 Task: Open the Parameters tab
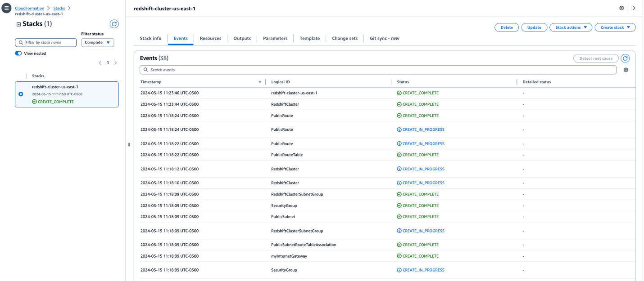click(275, 38)
